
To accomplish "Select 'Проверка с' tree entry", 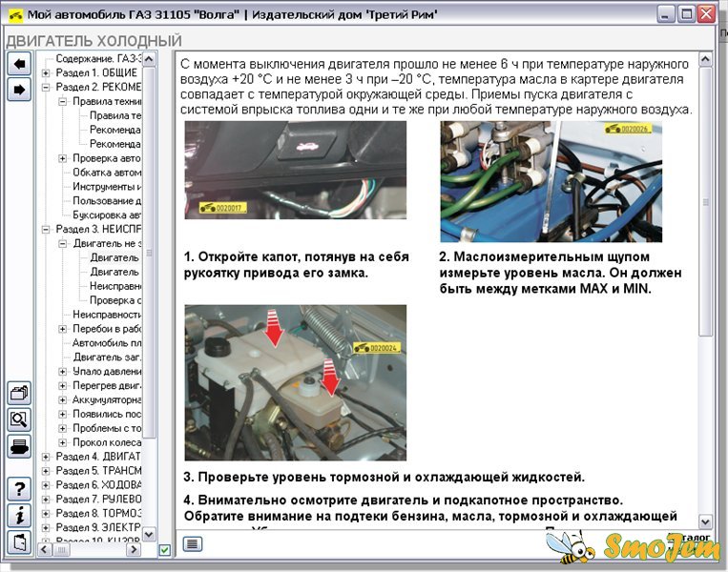I will [x=115, y=300].
